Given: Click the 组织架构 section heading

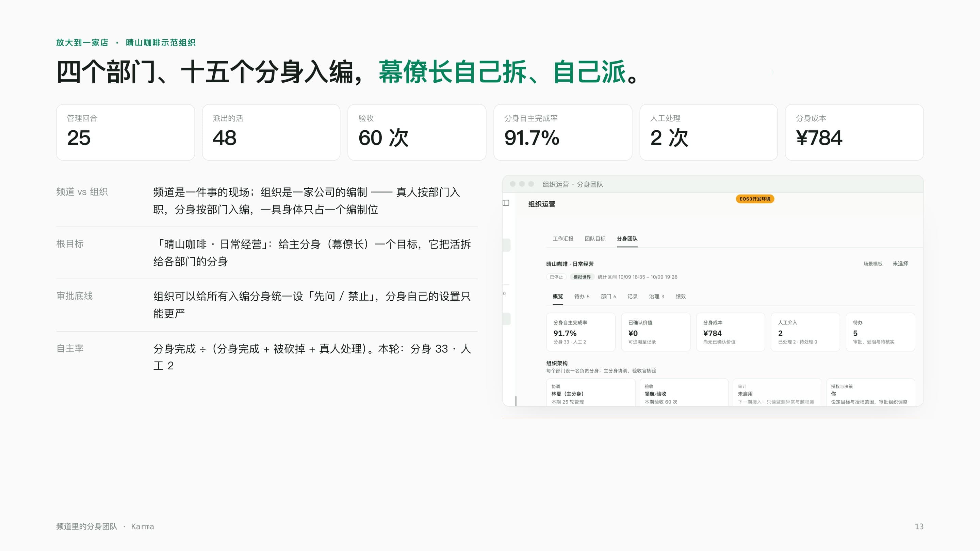Looking at the screenshot, I should [557, 364].
